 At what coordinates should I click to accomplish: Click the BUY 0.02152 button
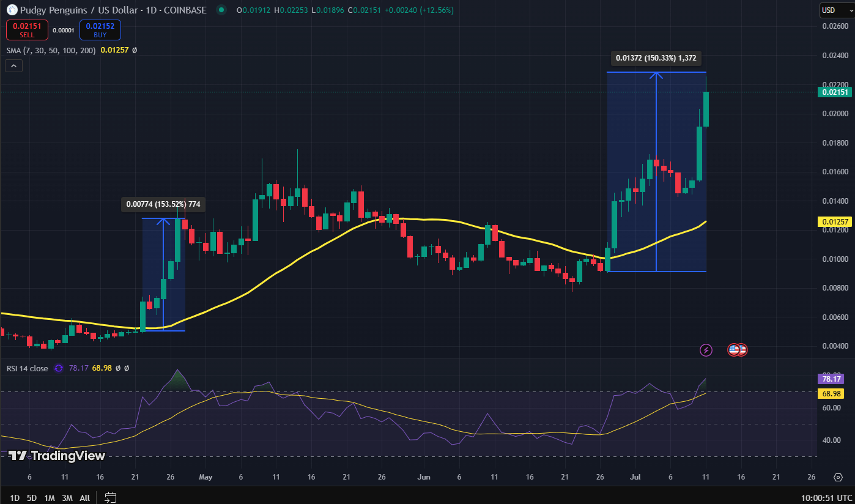pos(100,29)
